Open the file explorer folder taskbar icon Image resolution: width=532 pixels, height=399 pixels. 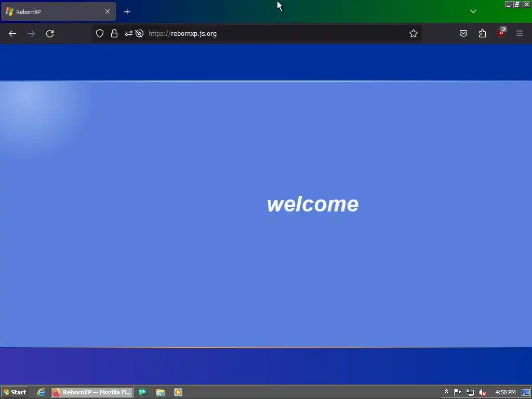coord(161,393)
